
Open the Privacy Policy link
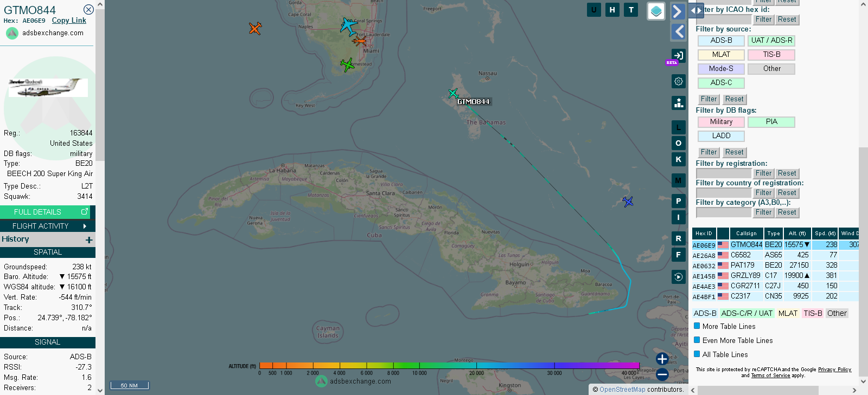834,370
